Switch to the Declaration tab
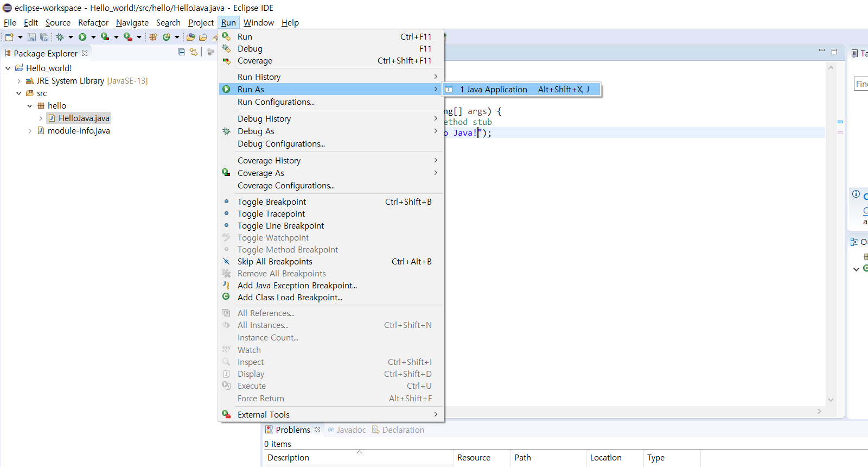Viewport: 868px width, 467px height. tap(398, 430)
